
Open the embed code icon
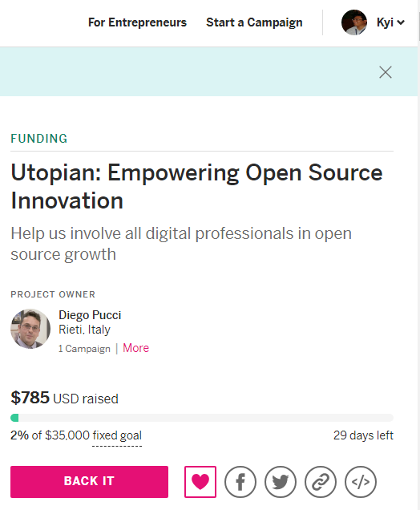[x=361, y=482]
